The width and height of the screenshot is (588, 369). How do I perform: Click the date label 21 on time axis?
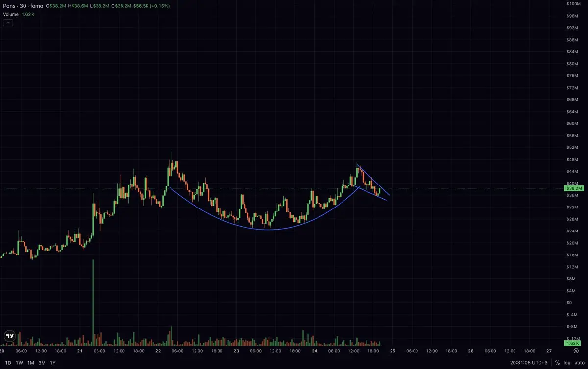[80, 351]
